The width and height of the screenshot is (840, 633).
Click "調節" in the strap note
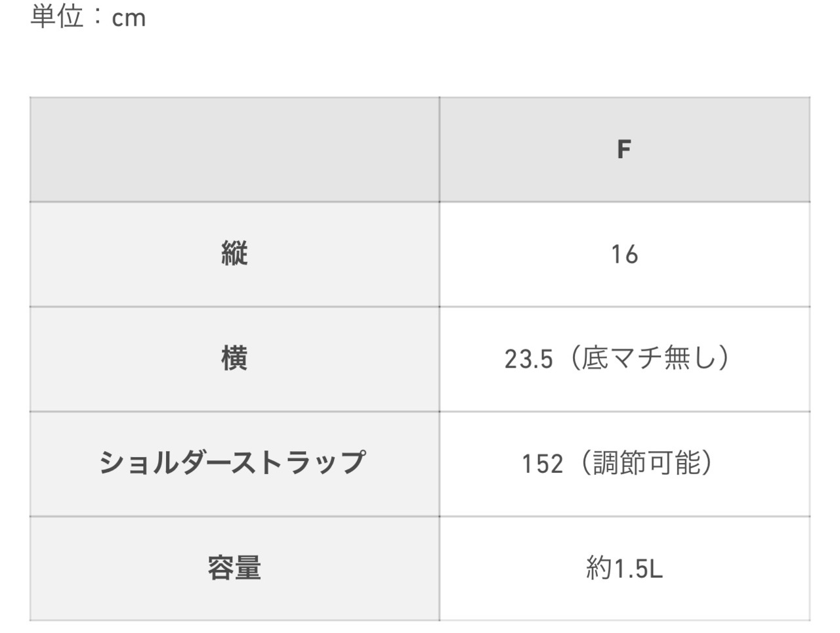click(x=619, y=463)
